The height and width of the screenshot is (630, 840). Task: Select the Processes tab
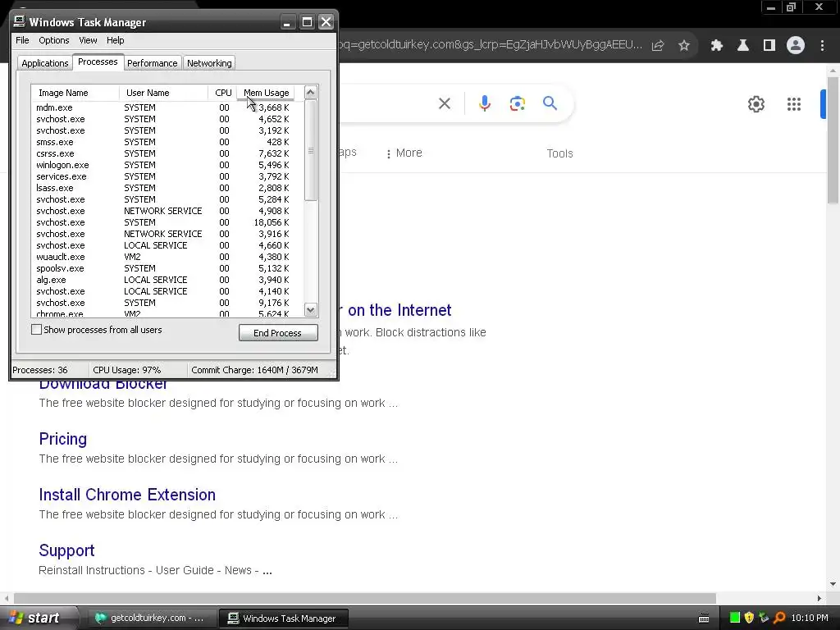tap(98, 62)
